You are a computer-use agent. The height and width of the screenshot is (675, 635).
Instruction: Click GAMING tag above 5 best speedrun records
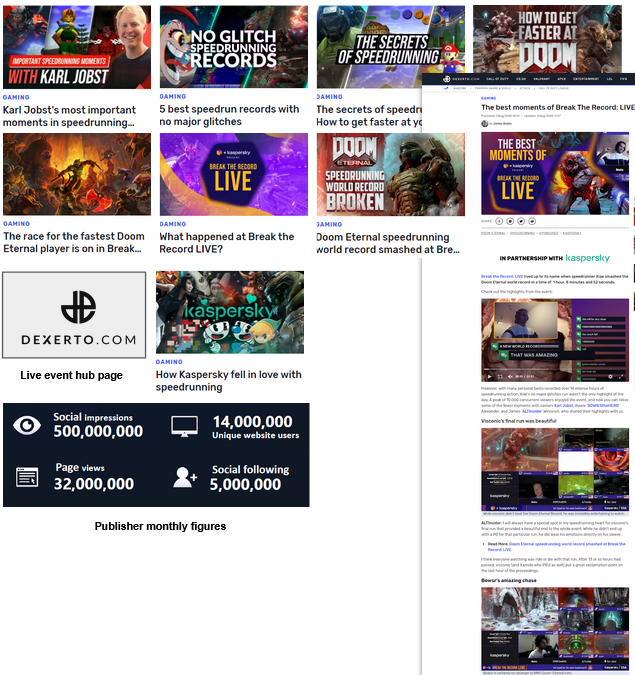173,96
